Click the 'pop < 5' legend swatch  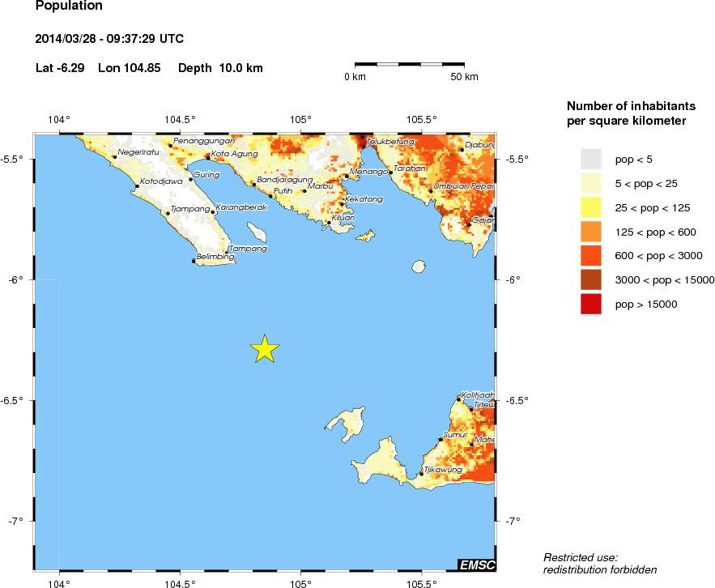[591, 159]
